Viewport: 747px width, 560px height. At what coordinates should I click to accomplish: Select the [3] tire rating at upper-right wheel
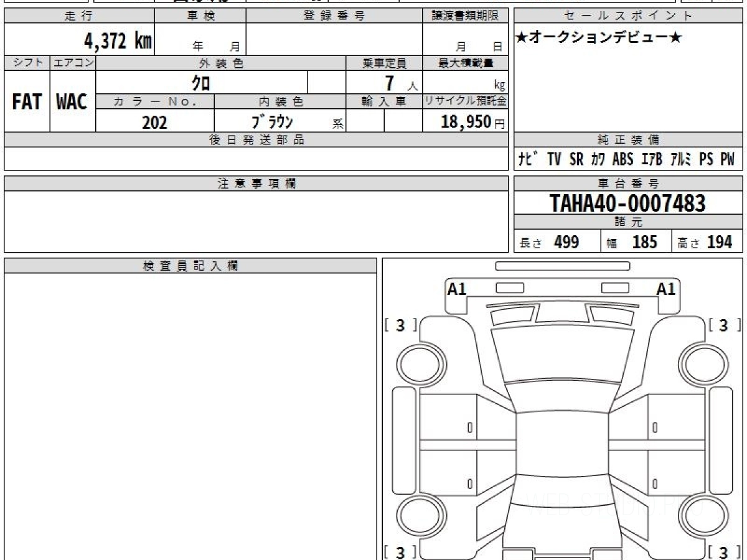point(724,325)
